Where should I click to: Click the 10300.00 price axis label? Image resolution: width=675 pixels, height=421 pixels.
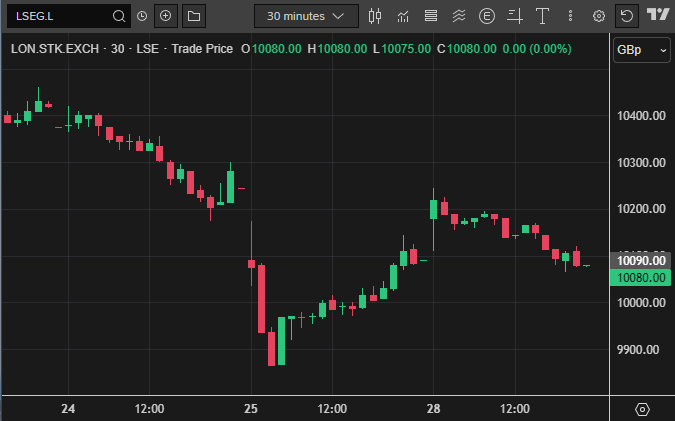[641, 163]
